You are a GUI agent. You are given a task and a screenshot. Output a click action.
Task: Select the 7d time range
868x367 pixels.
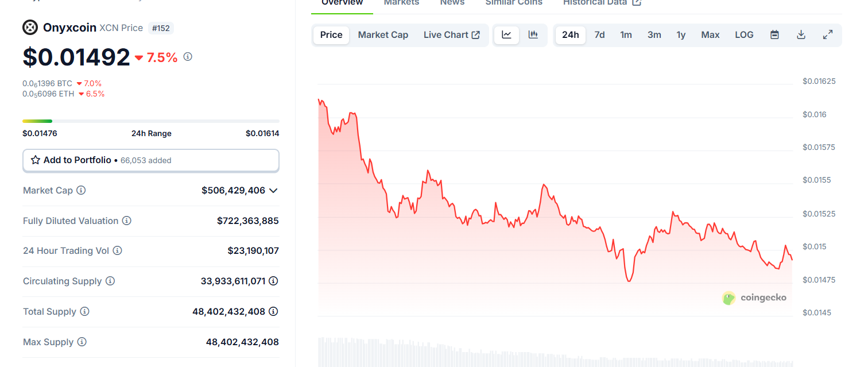[x=599, y=35]
